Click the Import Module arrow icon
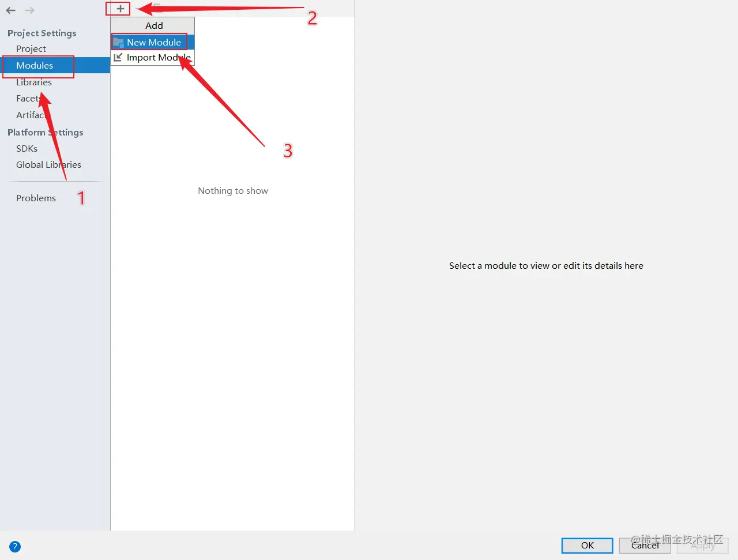This screenshot has width=738, height=560. click(x=118, y=57)
